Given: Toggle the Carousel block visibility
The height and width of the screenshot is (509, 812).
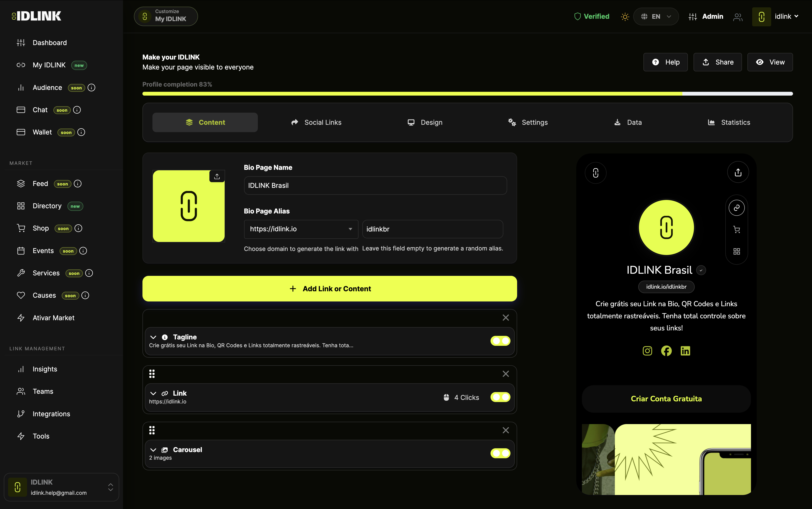Looking at the screenshot, I should tap(500, 453).
